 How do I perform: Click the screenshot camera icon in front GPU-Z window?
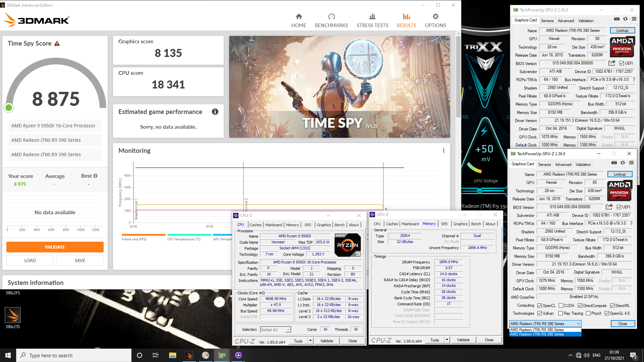(x=614, y=163)
